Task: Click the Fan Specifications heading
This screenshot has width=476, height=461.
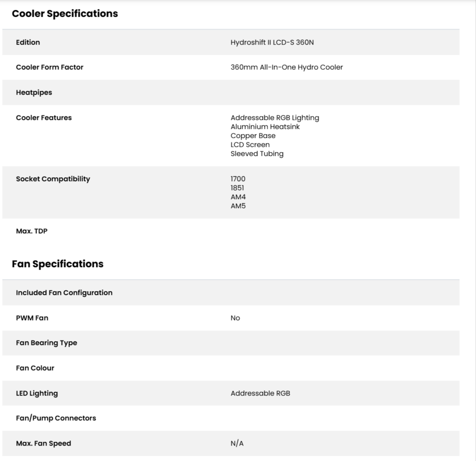Action: [58, 264]
